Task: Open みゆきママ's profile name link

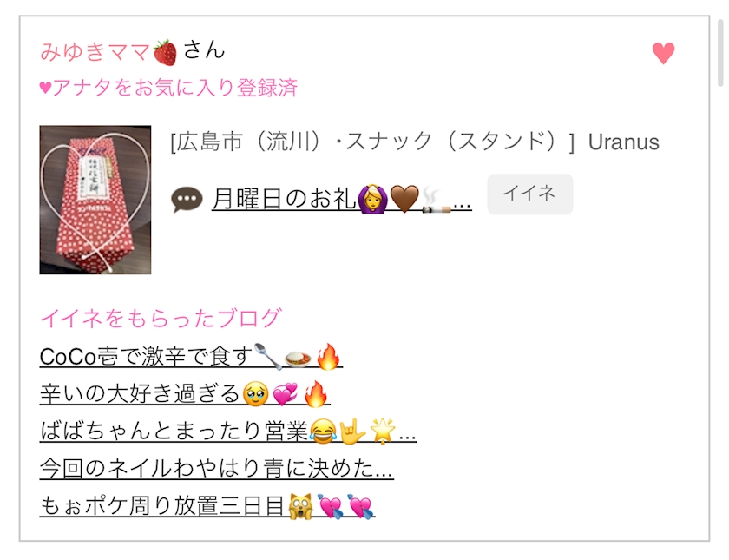Action: click(x=95, y=51)
